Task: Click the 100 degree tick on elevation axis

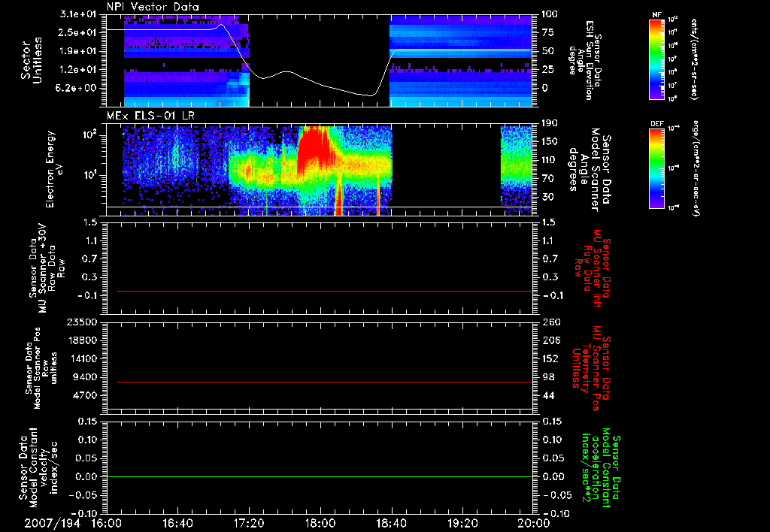Action: click(x=550, y=14)
